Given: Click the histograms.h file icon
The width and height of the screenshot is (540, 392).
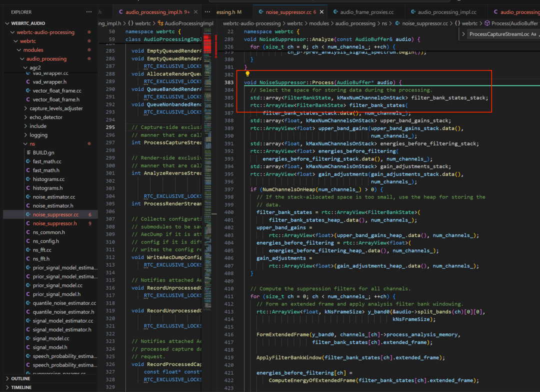Looking at the screenshot, I should (x=28, y=188).
